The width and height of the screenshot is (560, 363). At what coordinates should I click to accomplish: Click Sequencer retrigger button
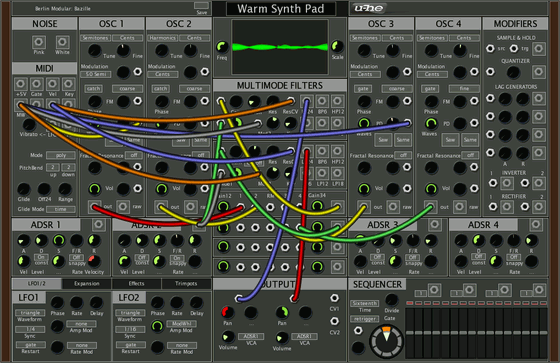(365, 319)
